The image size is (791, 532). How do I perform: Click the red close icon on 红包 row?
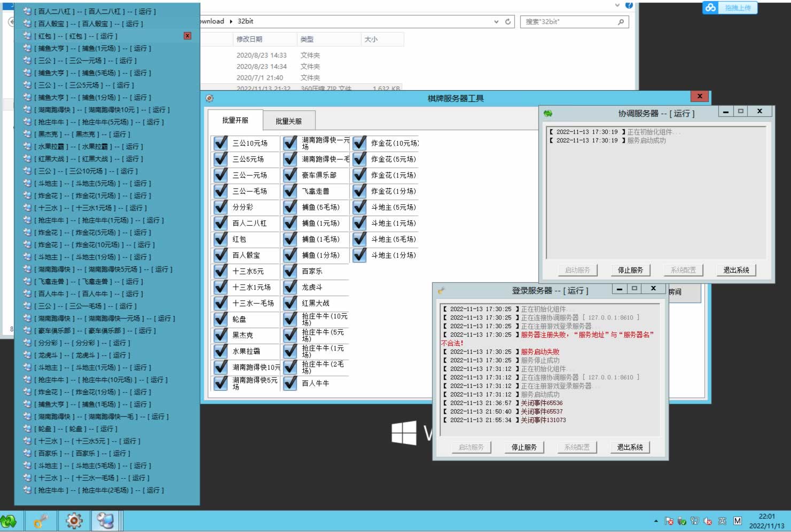pos(187,36)
